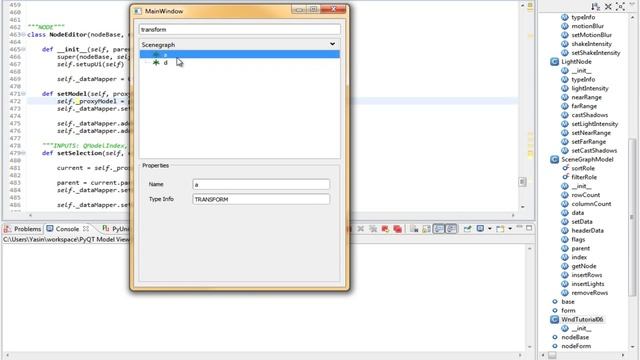Select tree row 'a' in Scenegraph
The image size is (640, 360).
point(240,54)
